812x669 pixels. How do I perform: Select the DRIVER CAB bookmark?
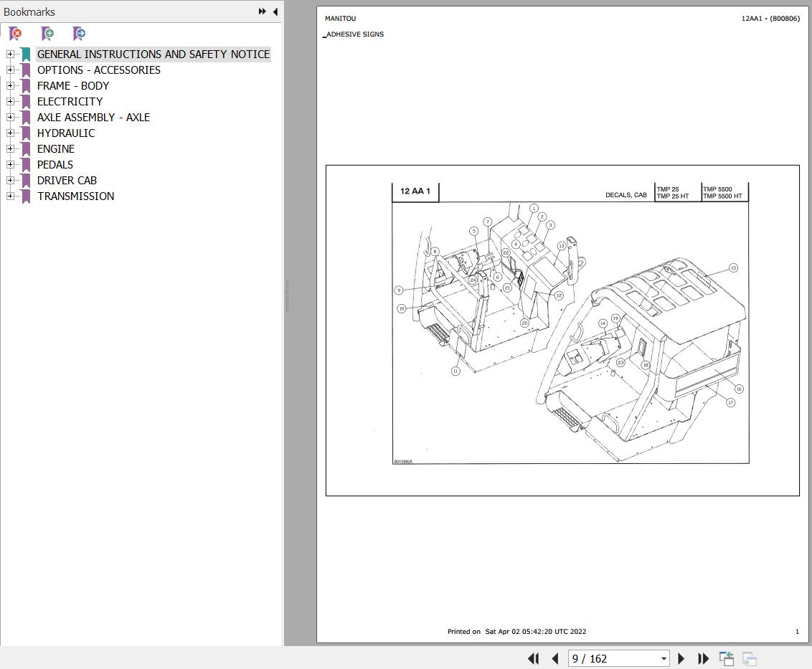pyautogui.click(x=67, y=180)
